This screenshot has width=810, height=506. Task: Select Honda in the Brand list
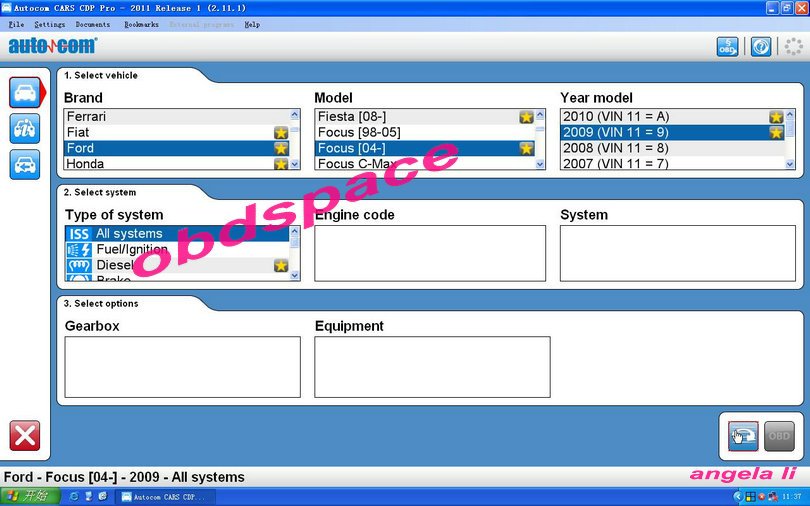pos(176,164)
